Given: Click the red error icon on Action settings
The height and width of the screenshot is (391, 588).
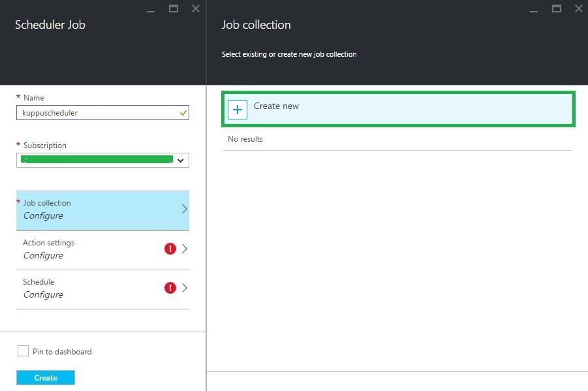Looking at the screenshot, I should (170, 249).
